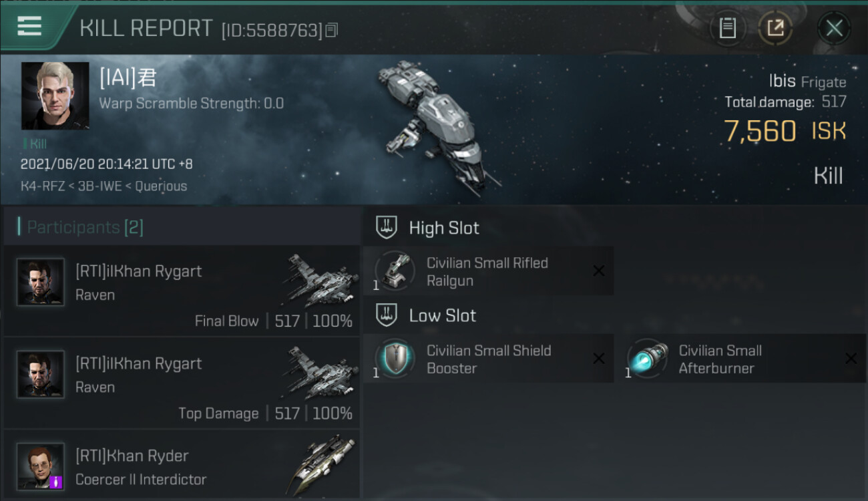Remove the Civilian Small Rifled Railgun entry
Viewport: 868px width, 501px height.
click(x=599, y=271)
